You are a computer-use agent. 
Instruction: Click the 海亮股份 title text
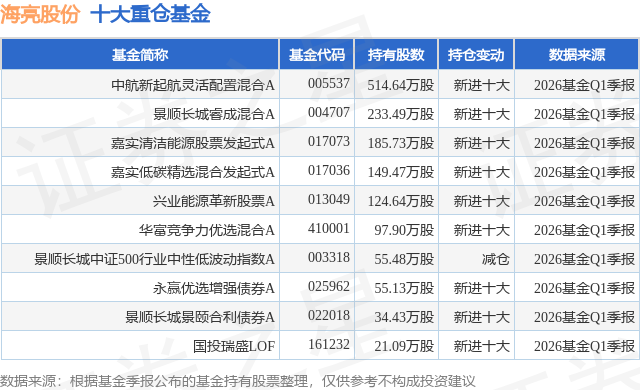pyautogui.click(x=40, y=14)
